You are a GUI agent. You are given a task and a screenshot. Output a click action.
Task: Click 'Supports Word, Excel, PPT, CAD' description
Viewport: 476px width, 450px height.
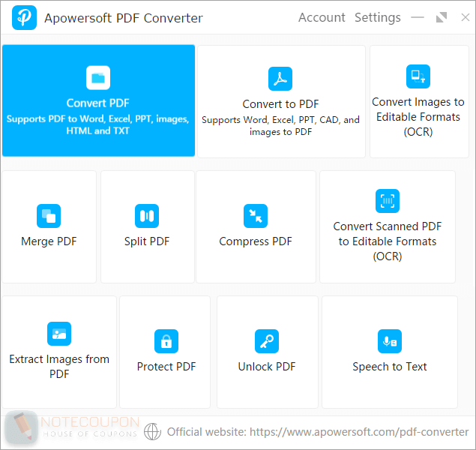pos(280,126)
